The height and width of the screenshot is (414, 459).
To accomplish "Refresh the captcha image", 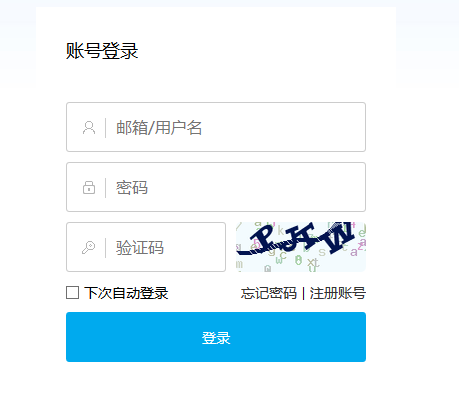I will tap(301, 247).
